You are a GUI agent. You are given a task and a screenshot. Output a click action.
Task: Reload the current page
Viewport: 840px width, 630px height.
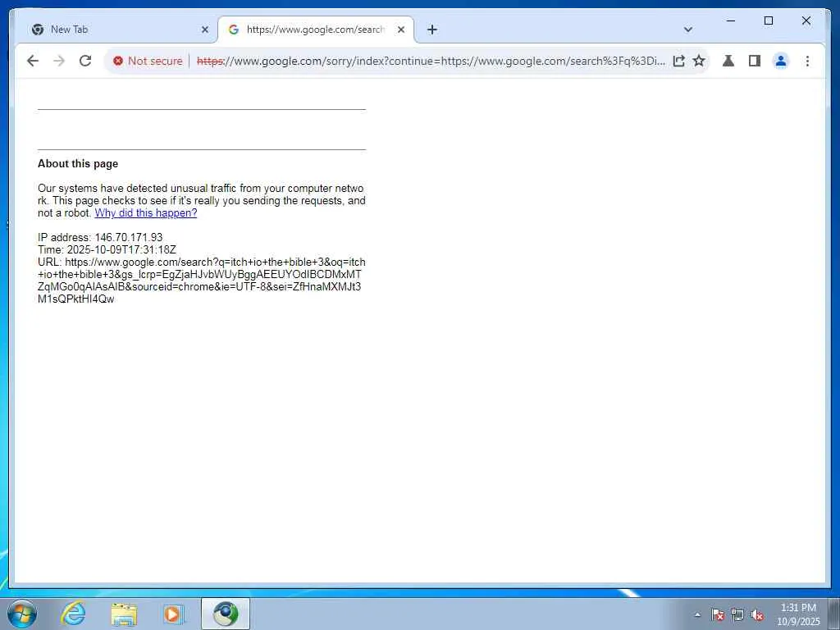coord(85,61)
